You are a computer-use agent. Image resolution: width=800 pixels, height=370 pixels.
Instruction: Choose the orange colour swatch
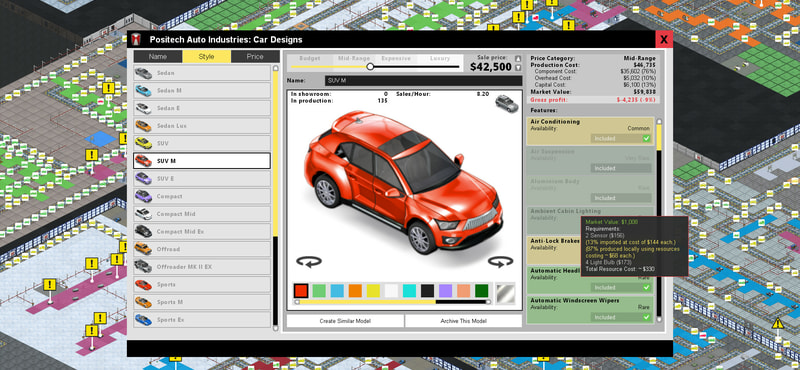(x=355, y=291)
